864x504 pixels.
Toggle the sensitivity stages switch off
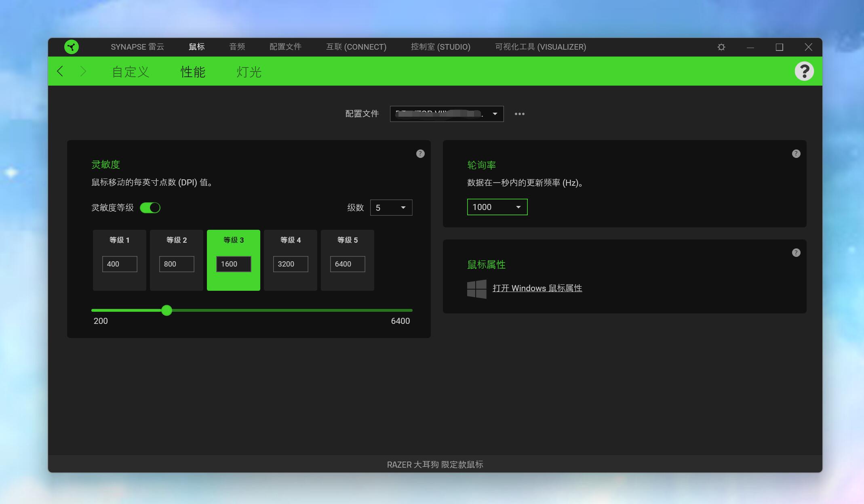pyautogui.click(x=150, y=208)
